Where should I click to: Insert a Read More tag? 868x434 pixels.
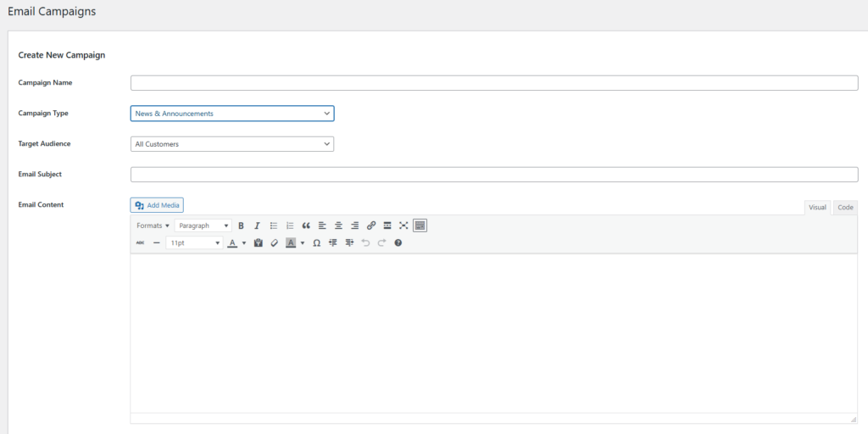[387, 225]
